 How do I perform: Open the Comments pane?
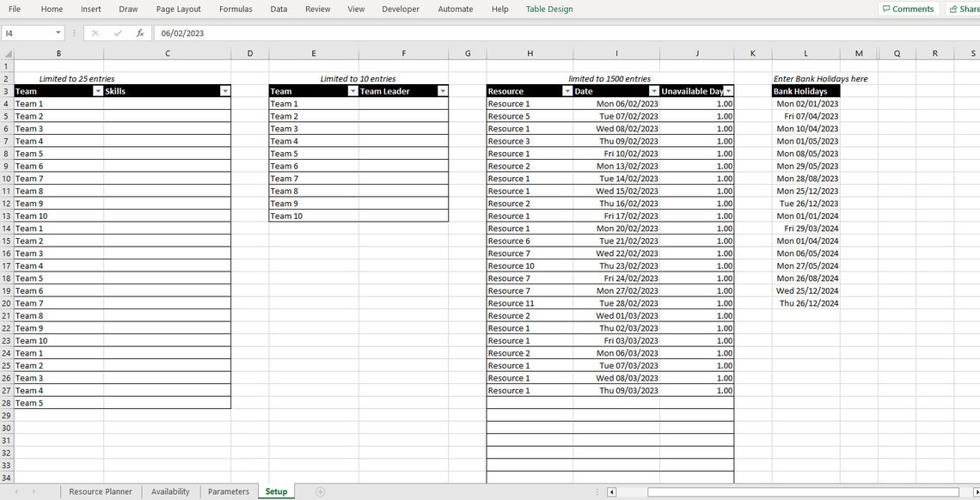(x=908, y=9)
